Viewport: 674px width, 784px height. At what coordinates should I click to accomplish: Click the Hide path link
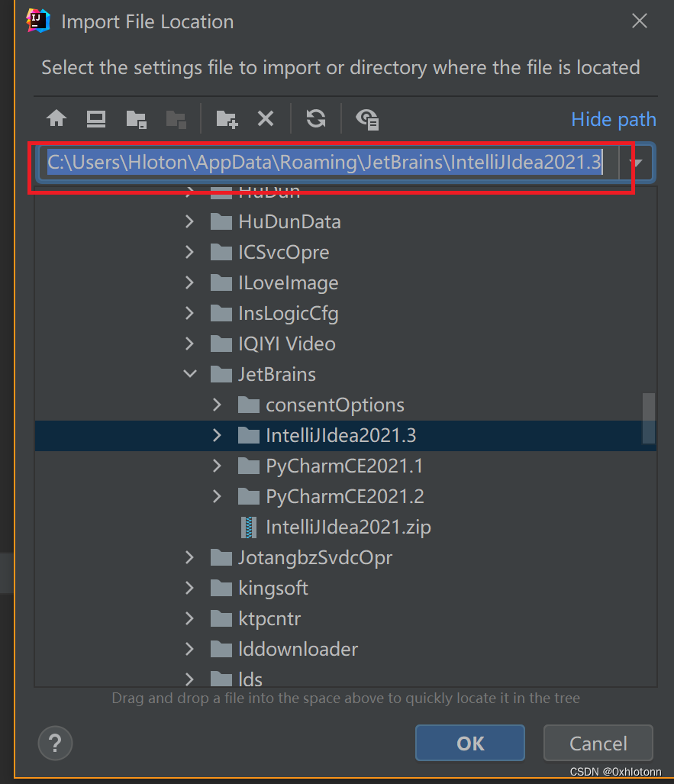(x=614, y=120)
